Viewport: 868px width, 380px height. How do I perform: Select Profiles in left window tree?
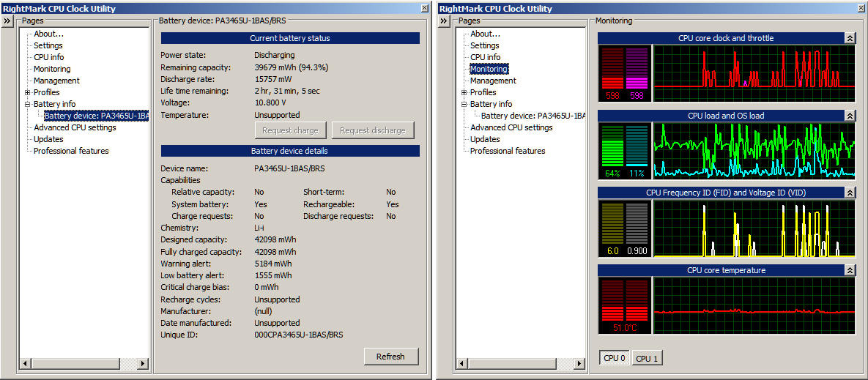pyautogui.click(x=46, y=92)
